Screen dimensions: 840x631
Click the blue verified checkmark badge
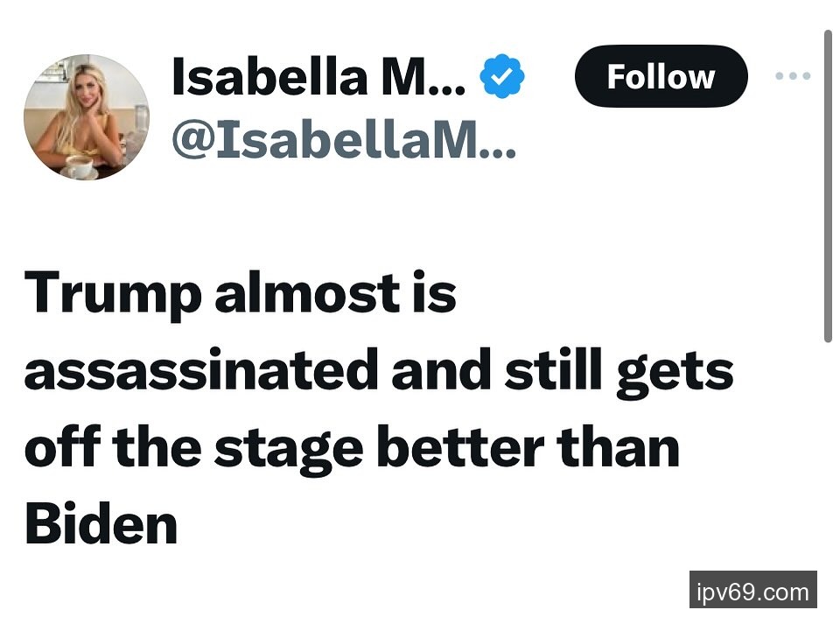pyautogui.click(x=501, y=77)
